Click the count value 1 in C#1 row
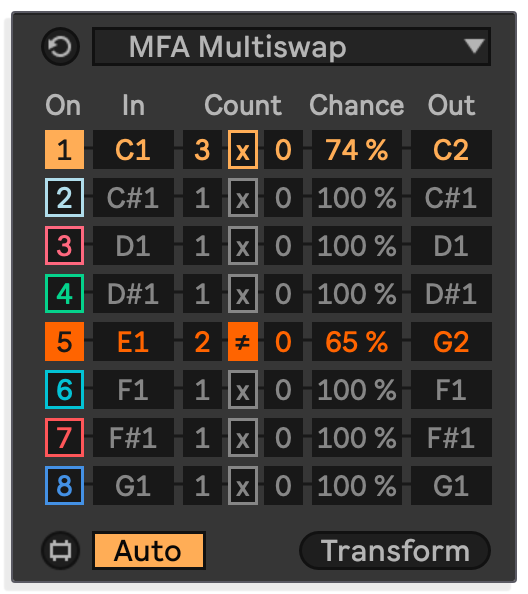The width and height of the screenshot is (528, 594). [x=202, y=197]
